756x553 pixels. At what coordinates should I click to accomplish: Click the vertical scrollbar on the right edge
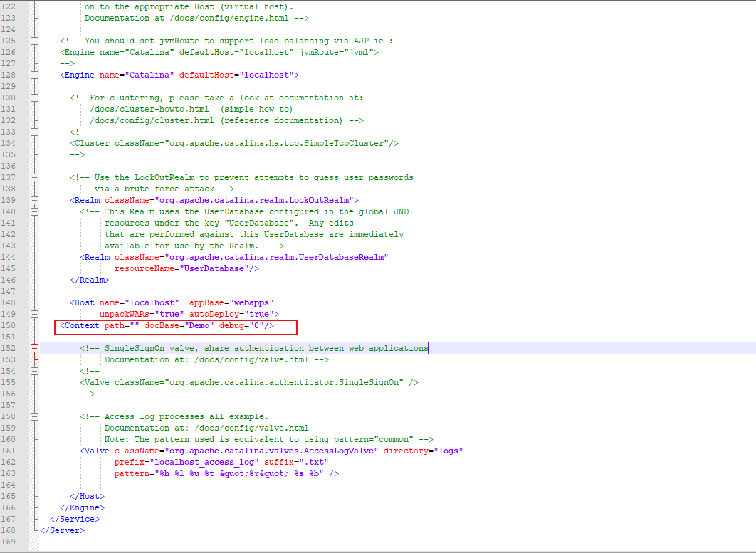[750, 285]
